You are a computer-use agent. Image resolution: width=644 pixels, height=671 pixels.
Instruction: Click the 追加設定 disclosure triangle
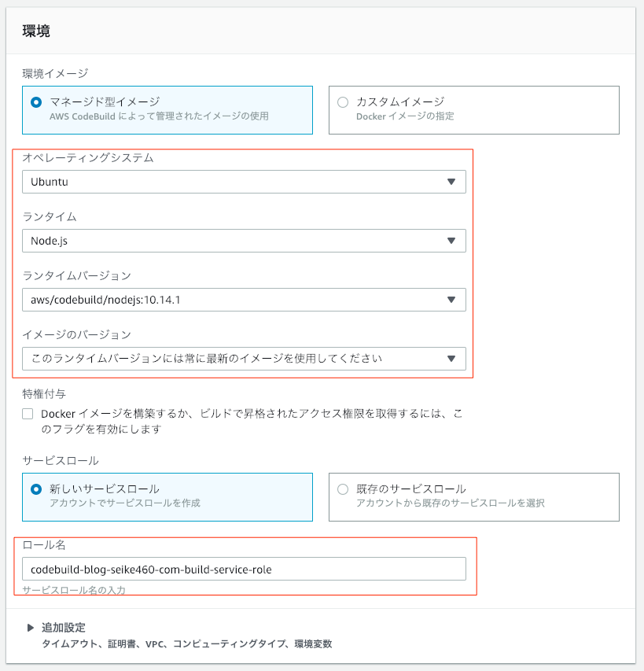(x=29, y=628)
